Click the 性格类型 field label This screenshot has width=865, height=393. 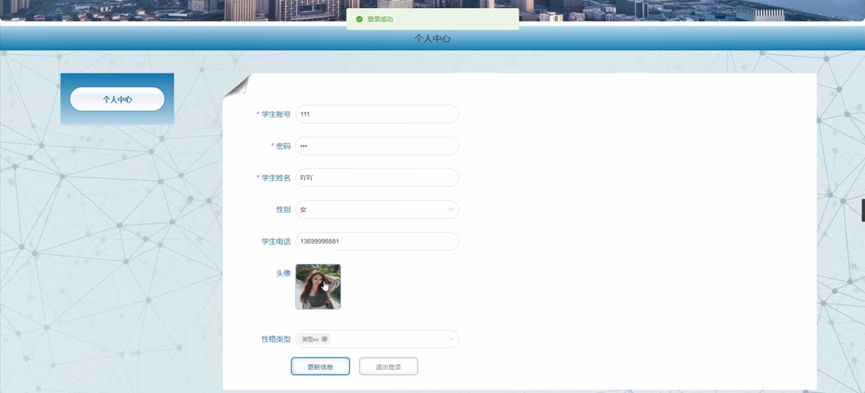[x=276, y=339]
